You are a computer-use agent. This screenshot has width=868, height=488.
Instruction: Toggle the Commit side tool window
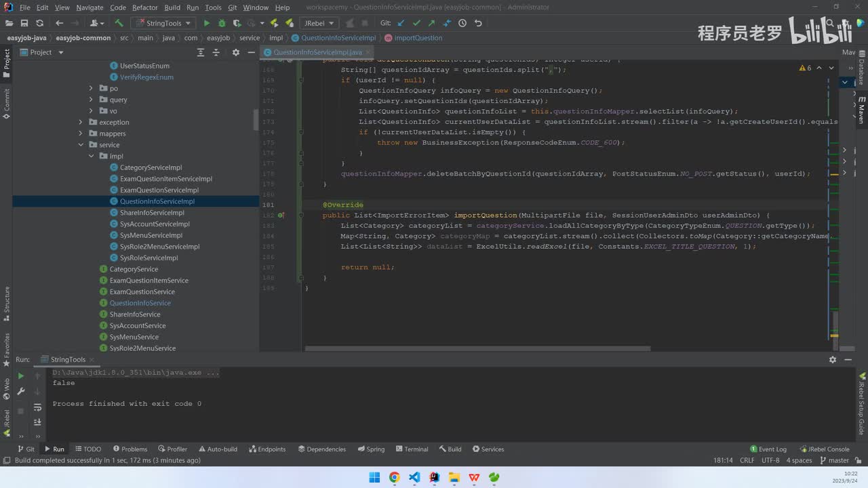pyautogui.click(x=7, y=103)
